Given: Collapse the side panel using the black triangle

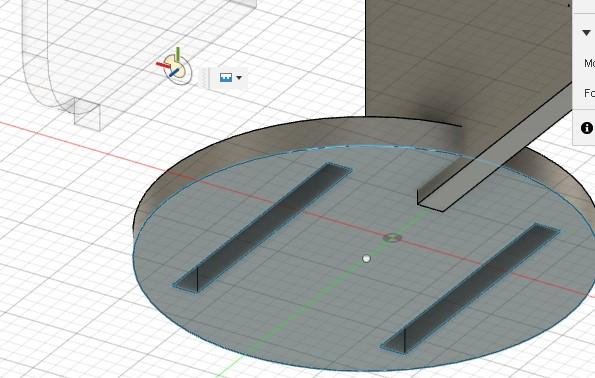Looking at the screenshot, I should [x=586, y=33].
